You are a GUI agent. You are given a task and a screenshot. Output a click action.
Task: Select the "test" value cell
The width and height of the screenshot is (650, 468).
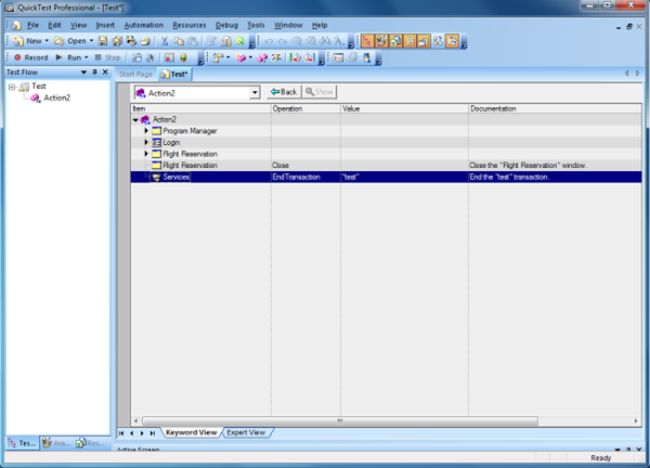click(404, 177)
